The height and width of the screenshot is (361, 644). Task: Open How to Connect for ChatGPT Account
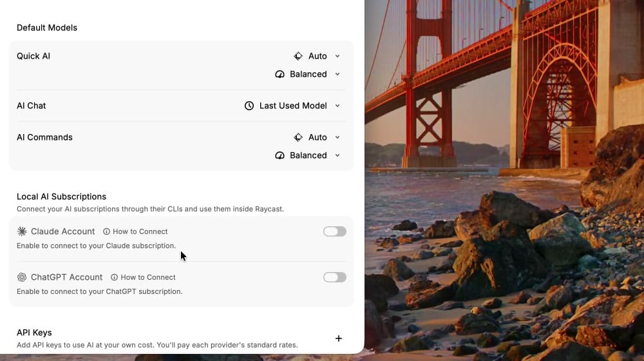click(143, 277)
